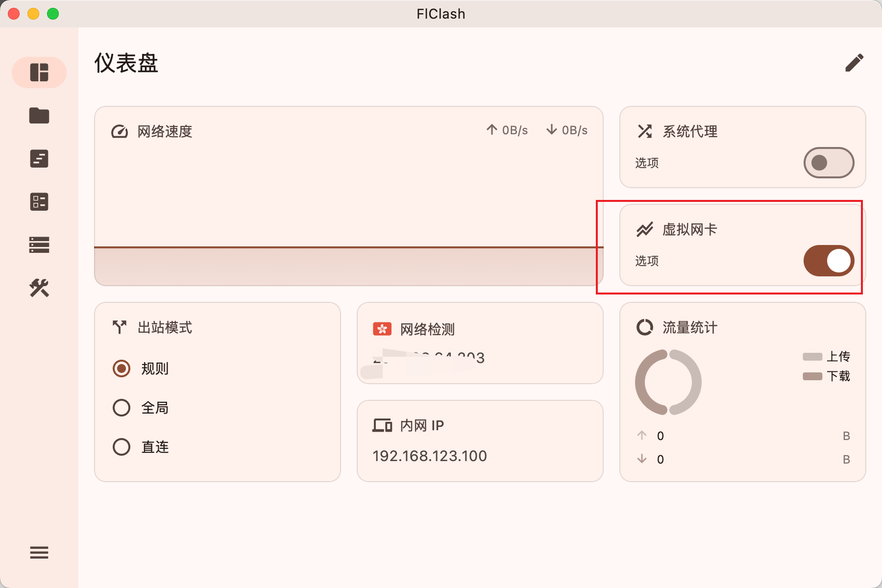The image size is (882, 588).
Task: Enable the 系统代理 toggle switch
Action: (x=829, y=163)
